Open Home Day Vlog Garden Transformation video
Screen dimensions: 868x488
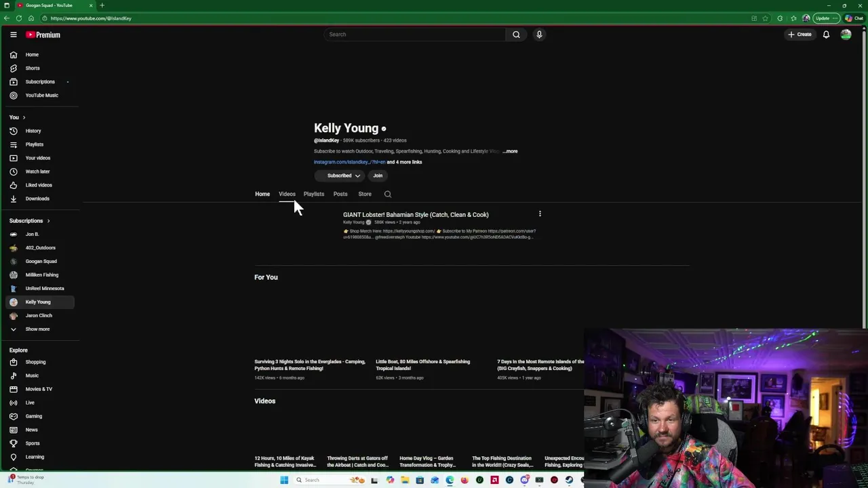coord(428,462)
